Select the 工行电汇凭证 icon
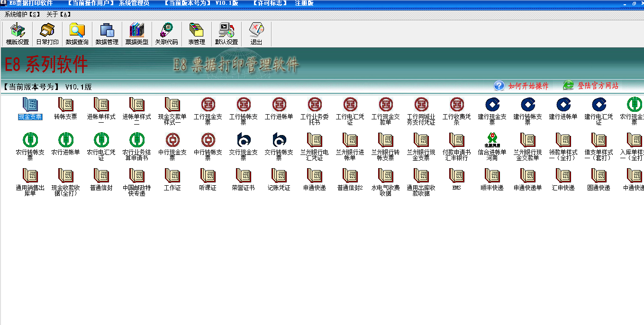The image size is (644, 325). pyautogui.click(x=350, y=111)
